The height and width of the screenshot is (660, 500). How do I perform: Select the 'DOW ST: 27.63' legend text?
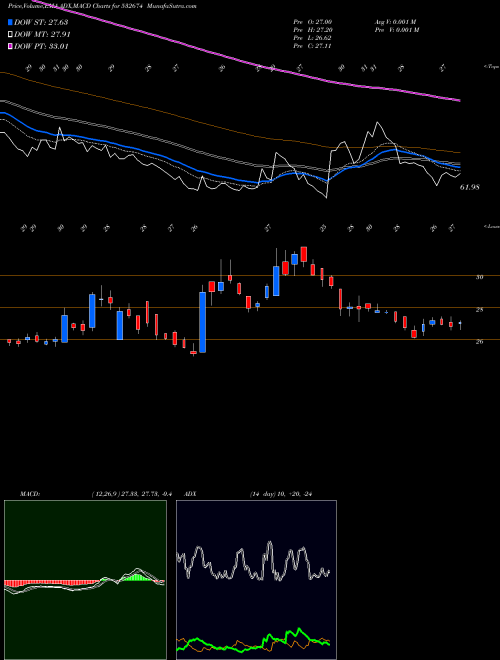click(x=41, y=22)
